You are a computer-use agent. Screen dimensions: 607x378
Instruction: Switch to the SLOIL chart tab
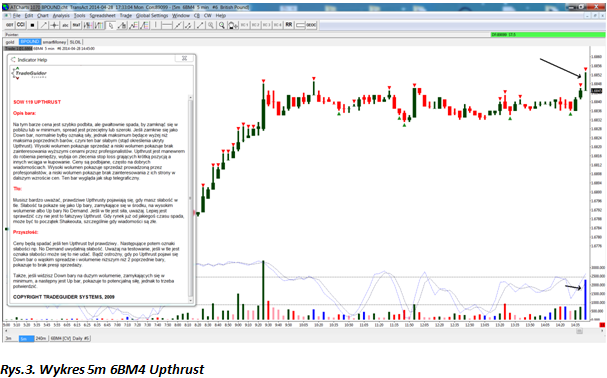pos(75,42)
